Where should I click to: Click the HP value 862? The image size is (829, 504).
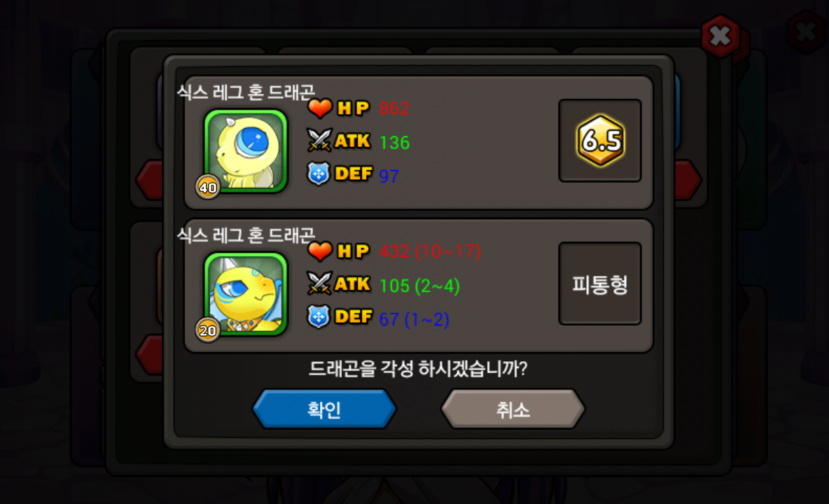pyautogui.click(x=394, y=108)
